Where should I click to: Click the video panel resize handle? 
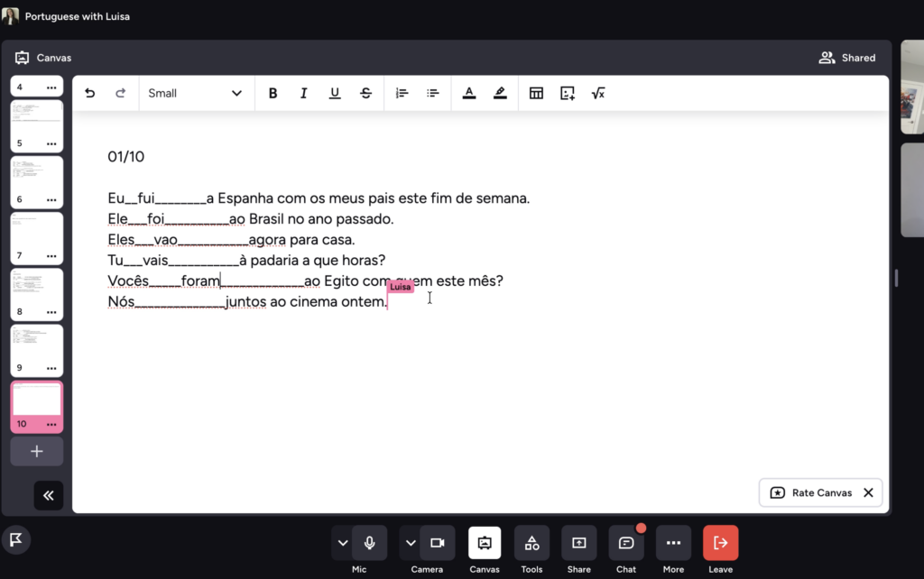click(x=896, y=278)
